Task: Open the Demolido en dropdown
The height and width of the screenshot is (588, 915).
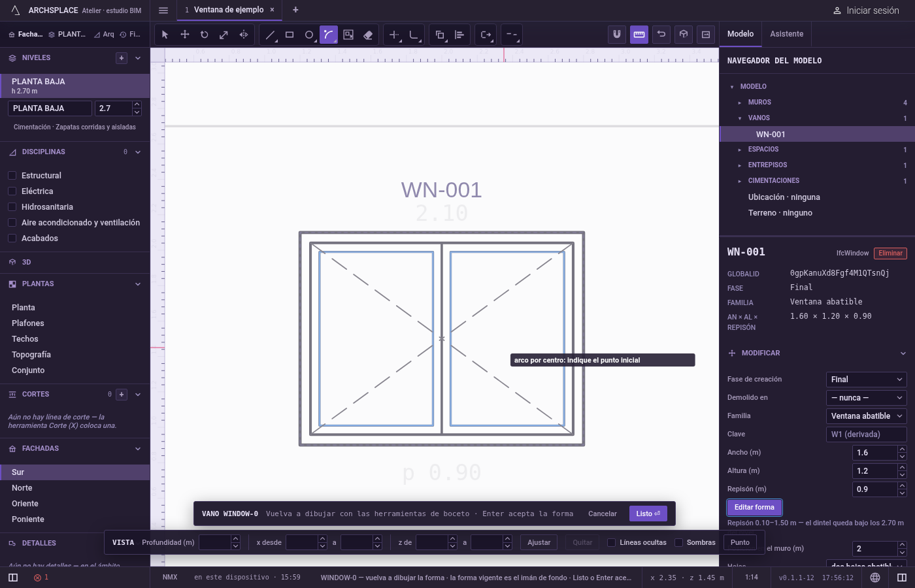Action: point(867,398)
